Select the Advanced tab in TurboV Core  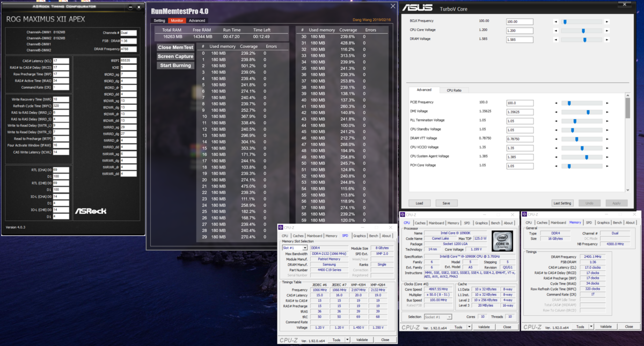click(424, 90)
